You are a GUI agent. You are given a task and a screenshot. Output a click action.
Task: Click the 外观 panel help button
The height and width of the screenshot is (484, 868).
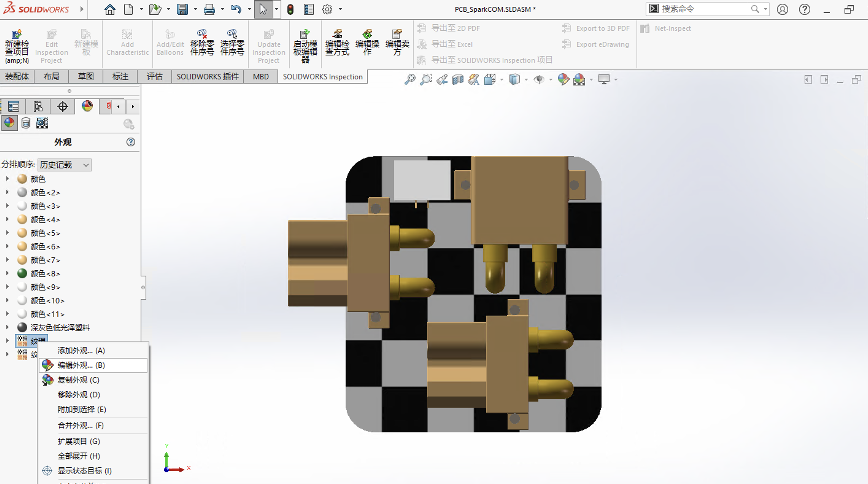(x=131, y=142)
